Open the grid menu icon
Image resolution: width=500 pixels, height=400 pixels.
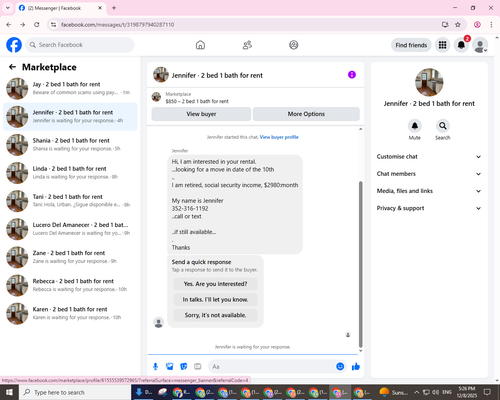point(442,45)
